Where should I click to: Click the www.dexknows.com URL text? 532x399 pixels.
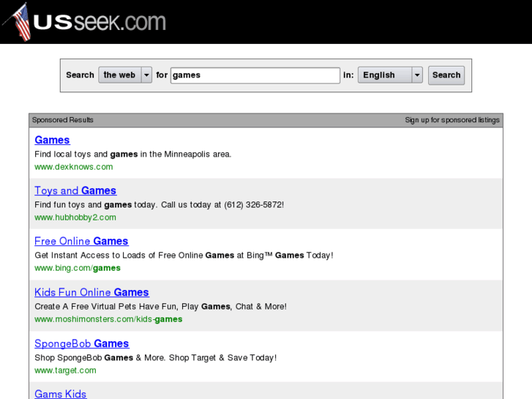pos(74,167)
